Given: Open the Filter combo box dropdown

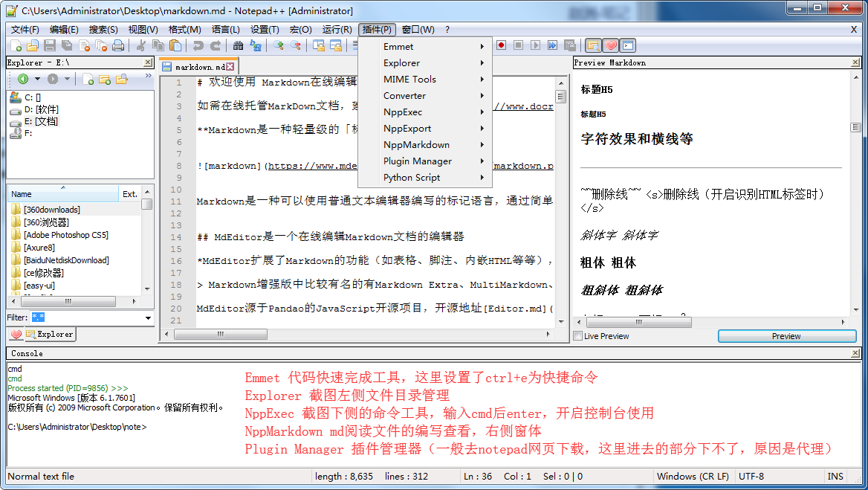Looking at the screenshot, I should (148, 317).
